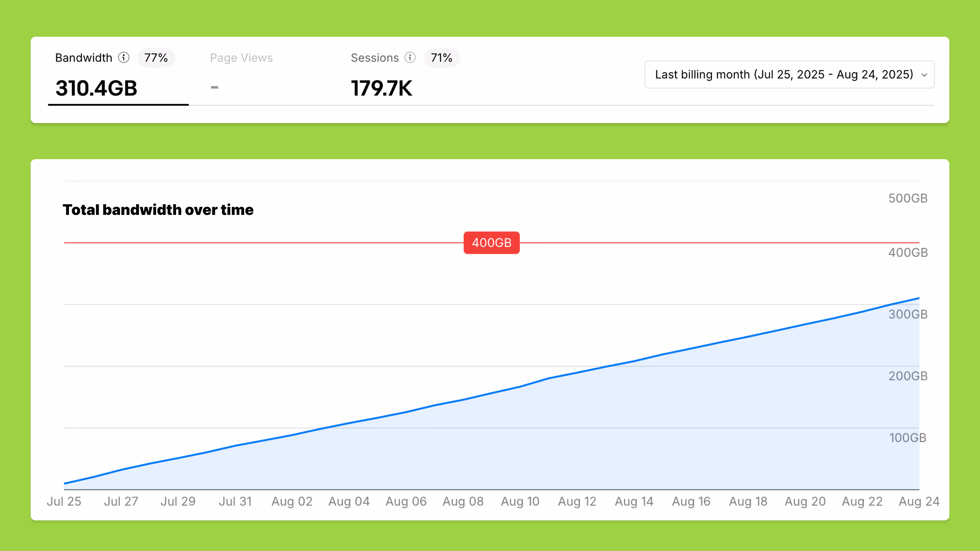Click the 77% bandwidth usage badge
Screen dimensions: 980x551
[x=156, y=58]
